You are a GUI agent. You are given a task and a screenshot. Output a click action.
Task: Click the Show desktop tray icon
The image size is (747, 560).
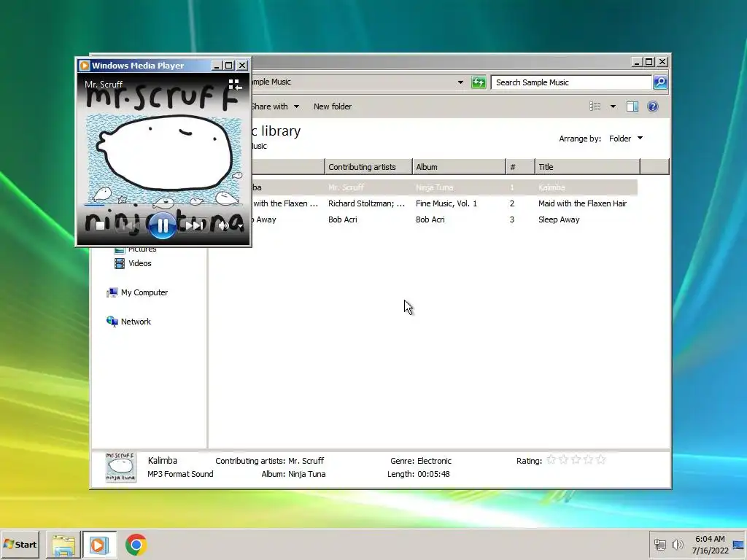pyautogui.click(x=739, y=545)
